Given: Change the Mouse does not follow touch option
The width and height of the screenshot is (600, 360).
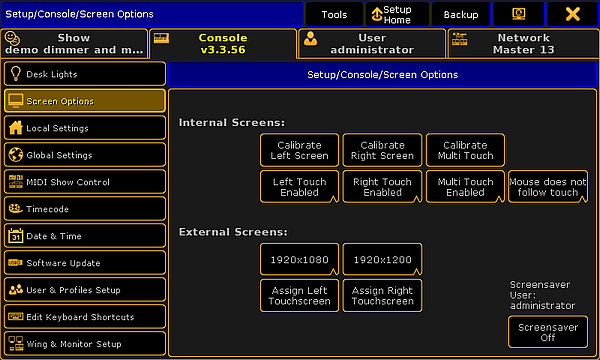Looking at the screenshot, I should (x=548, y=187).
